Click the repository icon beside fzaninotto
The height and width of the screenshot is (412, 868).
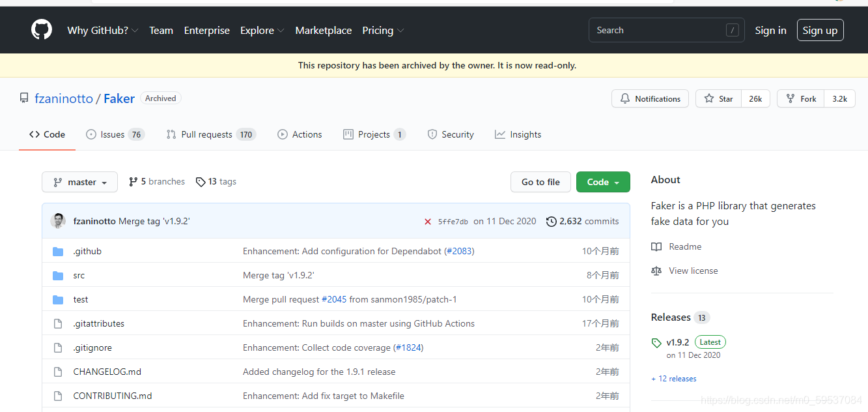click(x=24, y=98)
